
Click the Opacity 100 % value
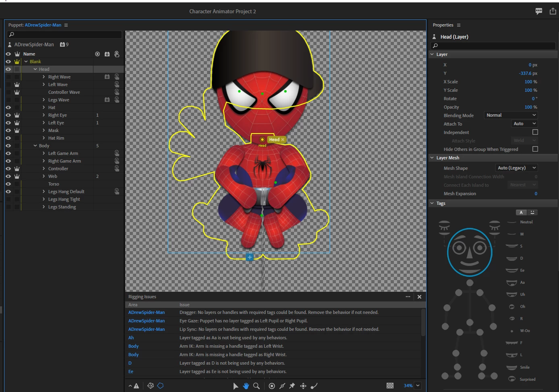(531, 107)
